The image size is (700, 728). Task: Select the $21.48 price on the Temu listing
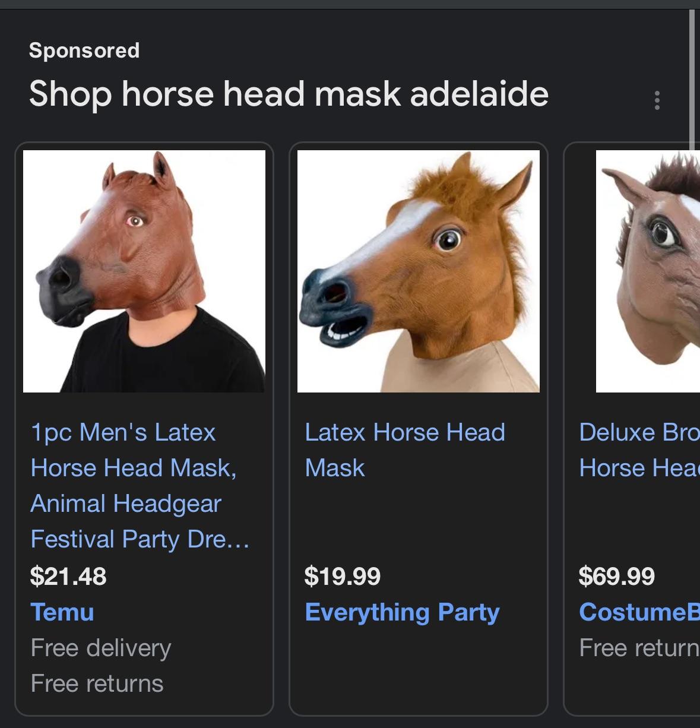click(68, 576)
